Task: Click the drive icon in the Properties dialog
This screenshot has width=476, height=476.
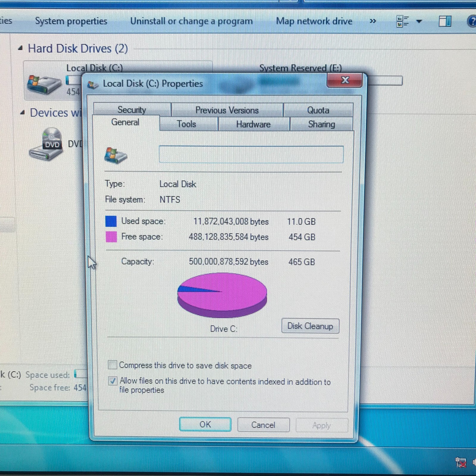Action: 115,155
